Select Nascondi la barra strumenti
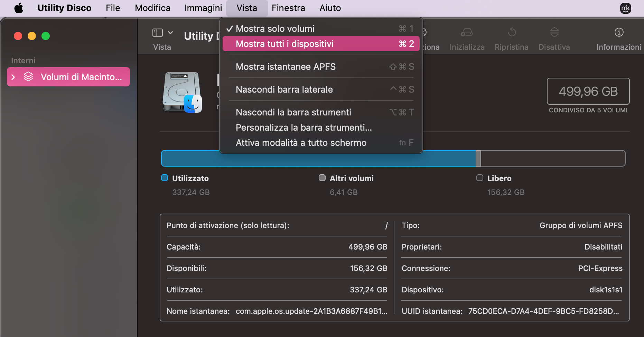The width and height of the screenshot is (644, 337). pyautogui.click(x=321, y=112)
